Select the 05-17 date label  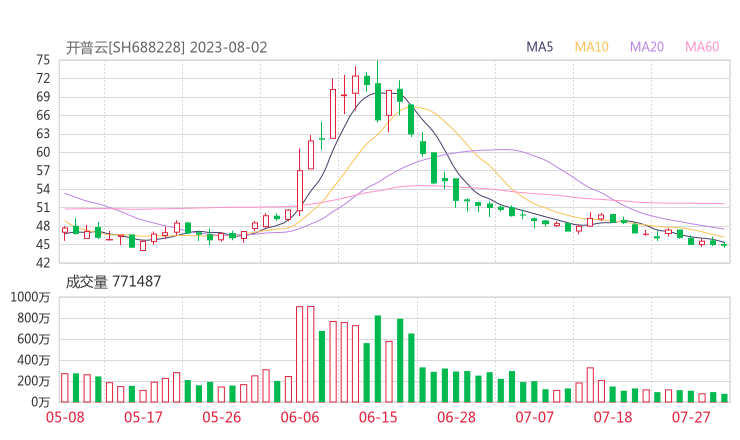pos(143,417)
